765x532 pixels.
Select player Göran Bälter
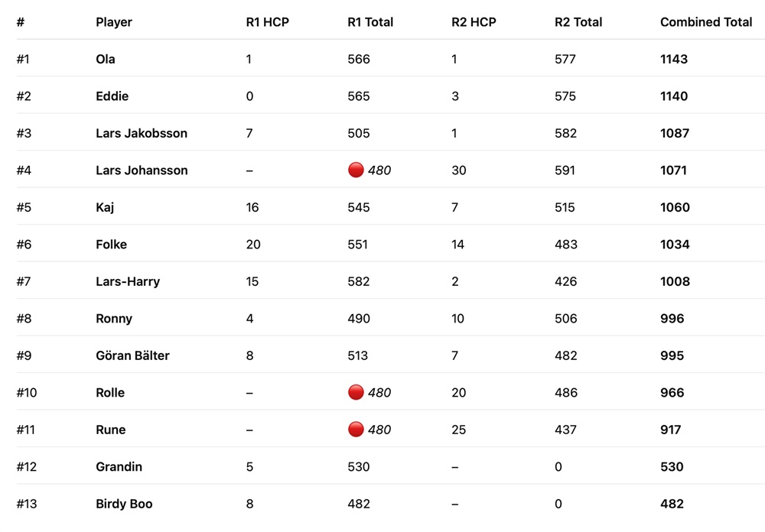(x=132, y=355)
